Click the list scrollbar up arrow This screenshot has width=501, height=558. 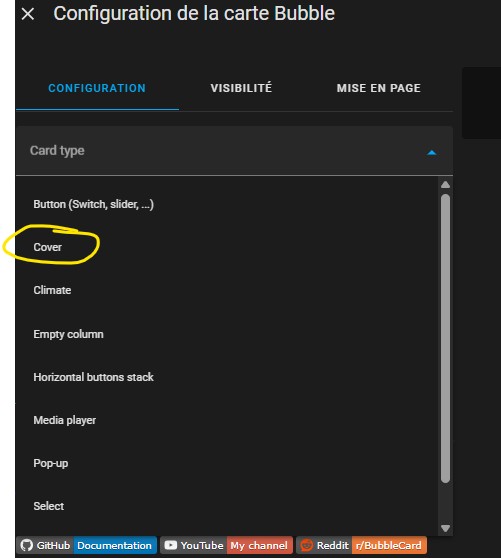[445, 185]
